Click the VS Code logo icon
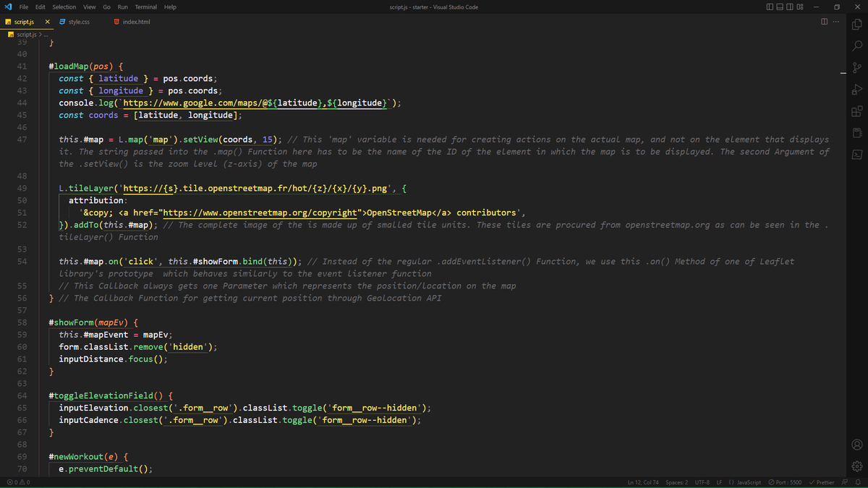Image resolution: width=868 pixels, height=488 pixels. [7, 7]
